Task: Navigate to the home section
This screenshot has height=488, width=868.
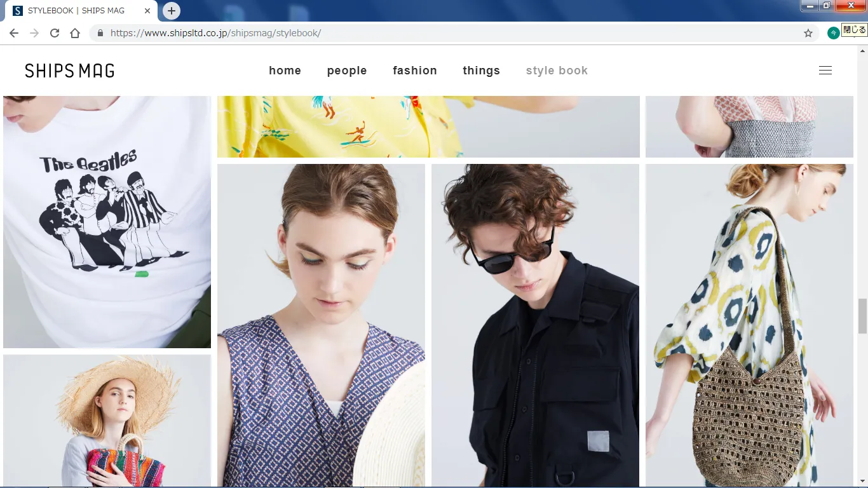Action: [285, 71]
